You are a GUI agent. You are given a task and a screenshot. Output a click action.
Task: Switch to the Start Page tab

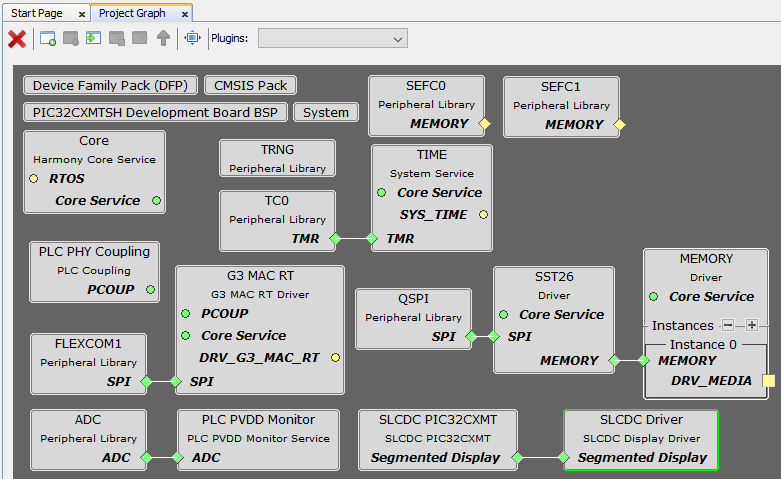37,13
